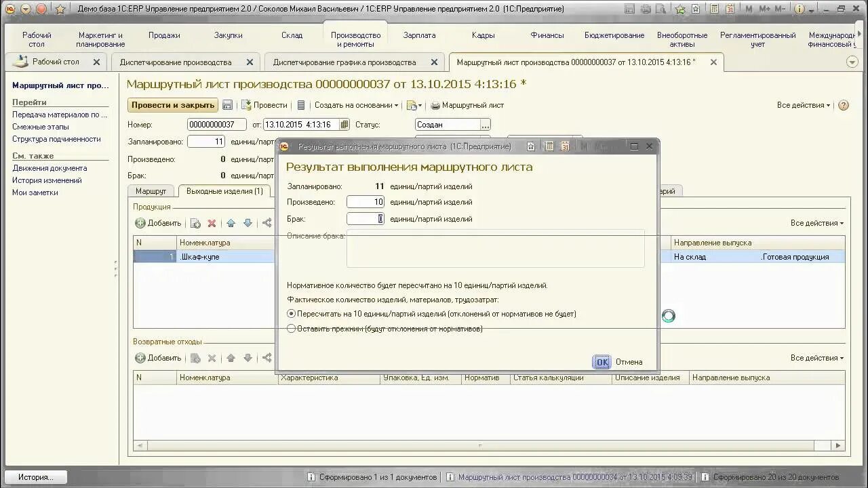Open Движения документа link

click(50, 168)
